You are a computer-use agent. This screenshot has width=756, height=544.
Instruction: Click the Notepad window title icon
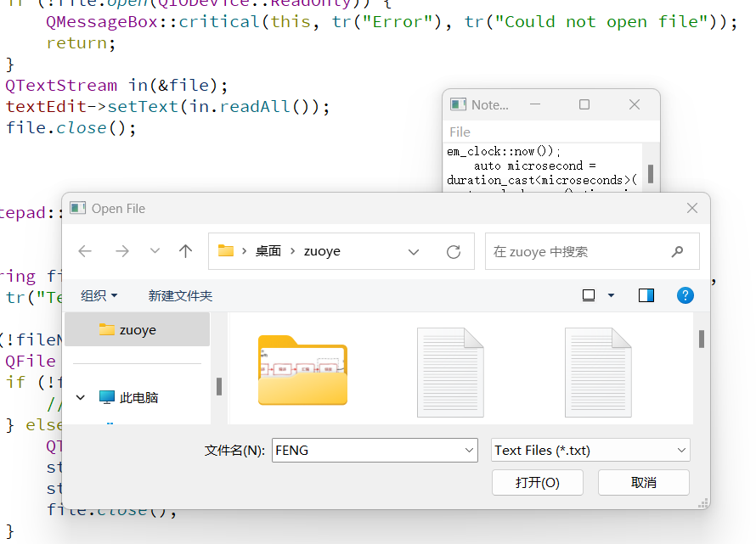[x=458, y=104]
